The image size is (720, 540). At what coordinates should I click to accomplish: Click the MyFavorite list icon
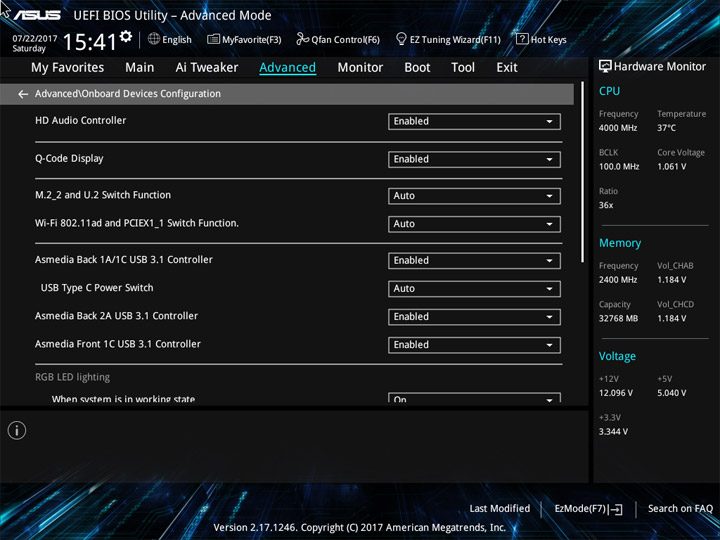(x=213, y=39)
